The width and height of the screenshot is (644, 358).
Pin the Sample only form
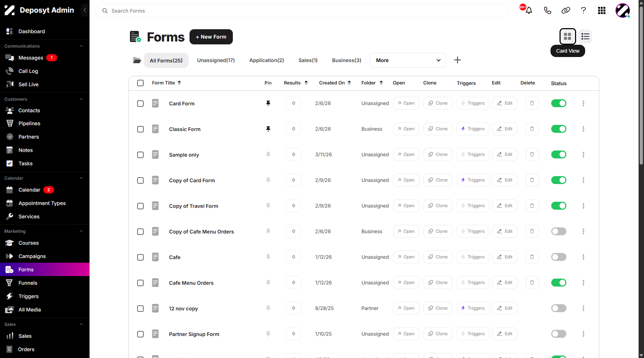coord(268,154)
